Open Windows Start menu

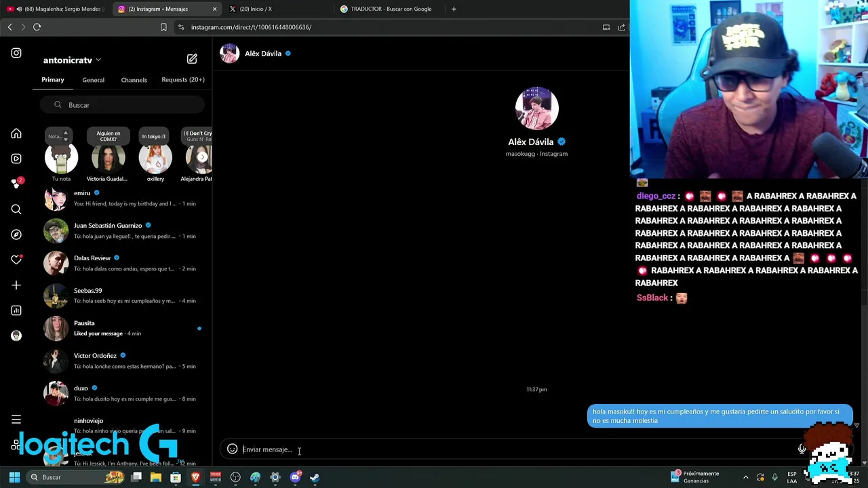click(14, 477)
